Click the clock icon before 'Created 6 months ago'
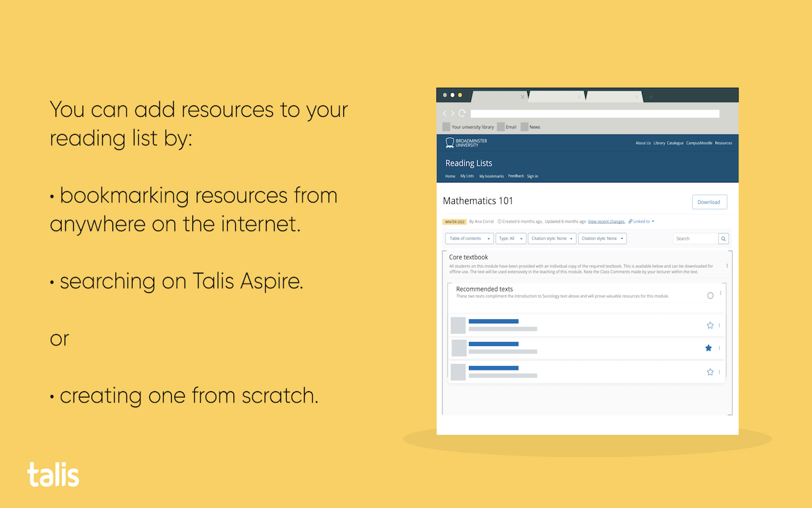 pos(499,221)
